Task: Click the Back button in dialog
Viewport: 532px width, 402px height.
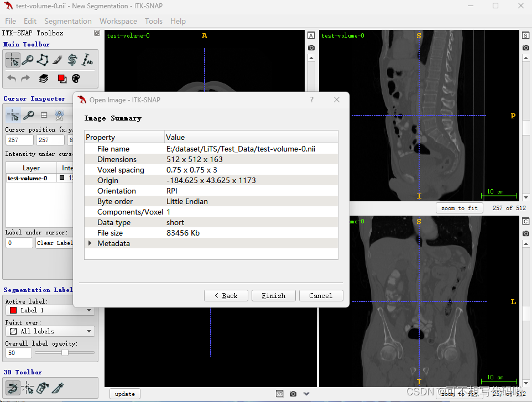Action: pos(226,295)
